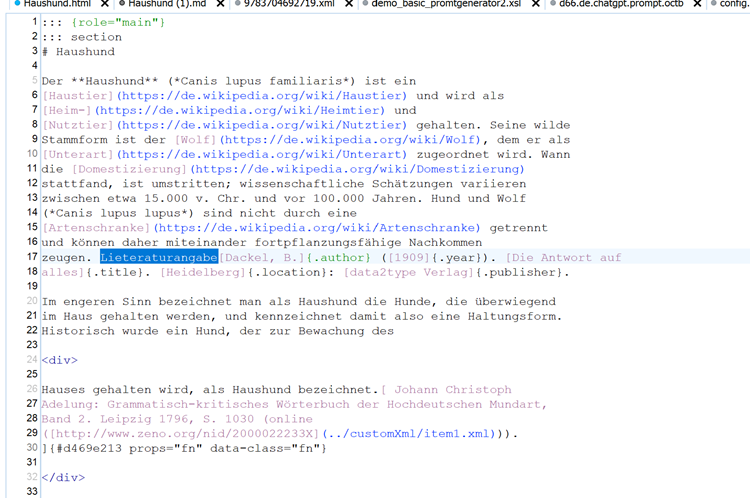The image size is (750, 498).
Task: Click the [Haustier] link label
Action: coord(78,96)
